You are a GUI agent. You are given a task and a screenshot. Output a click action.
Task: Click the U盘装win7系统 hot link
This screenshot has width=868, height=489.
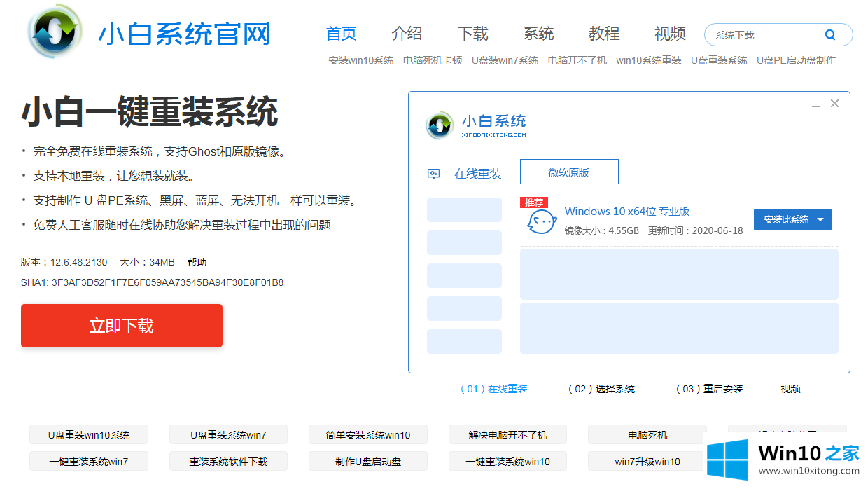[x=505, y=60]
